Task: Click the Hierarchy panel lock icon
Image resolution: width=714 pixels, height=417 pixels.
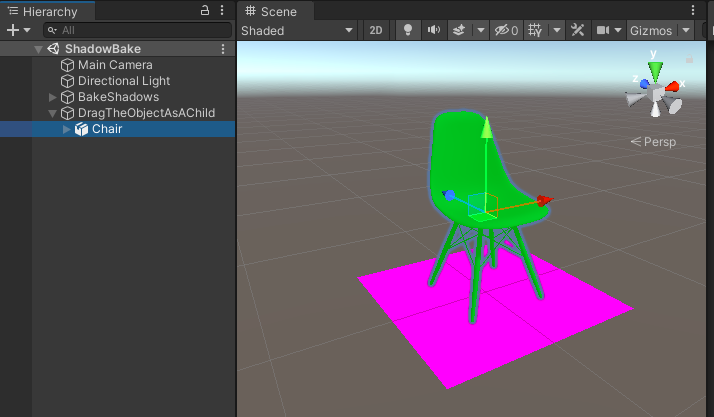Action: (205, 10)
